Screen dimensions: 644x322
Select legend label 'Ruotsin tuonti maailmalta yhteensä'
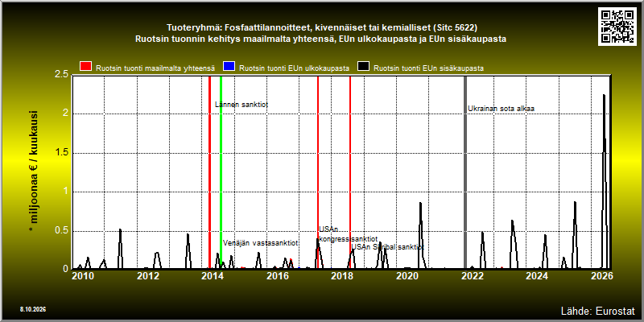pyautogui.click(x=155, y=68)
